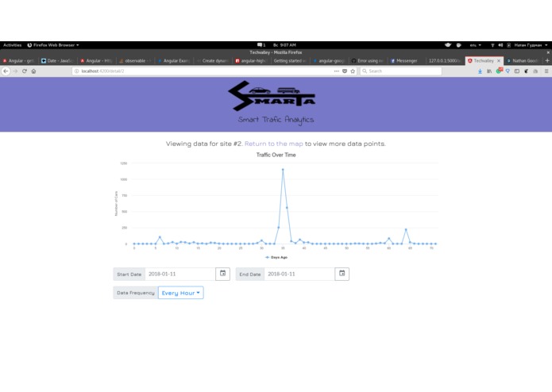Click the End Date input field
Screen dimensions: 552x392
pos(299,274)
